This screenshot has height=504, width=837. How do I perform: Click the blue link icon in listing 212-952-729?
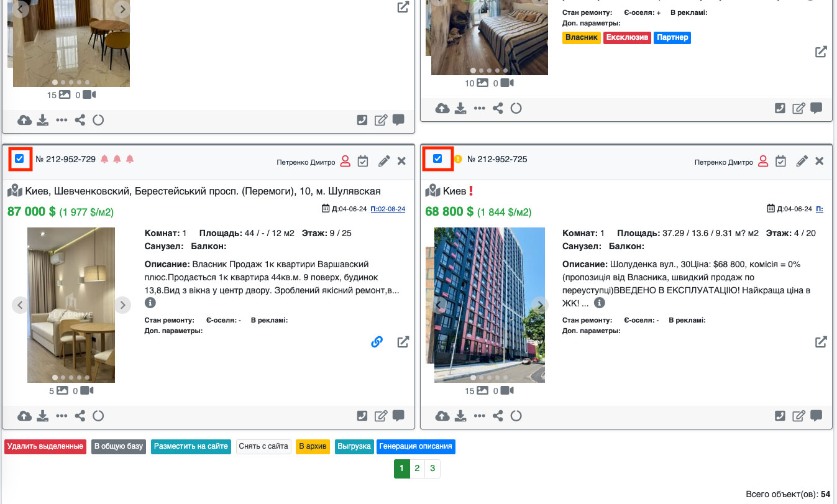point(377,342)
